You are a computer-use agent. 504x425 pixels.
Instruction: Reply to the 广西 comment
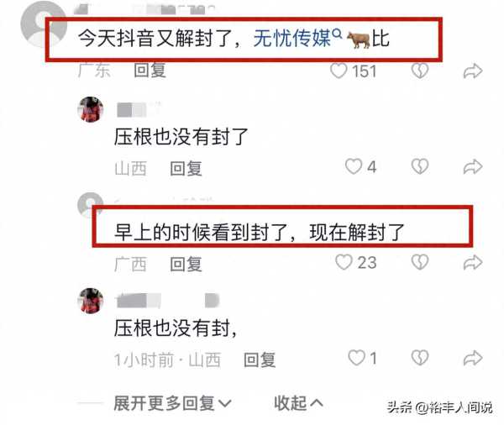tap(186, 264)
